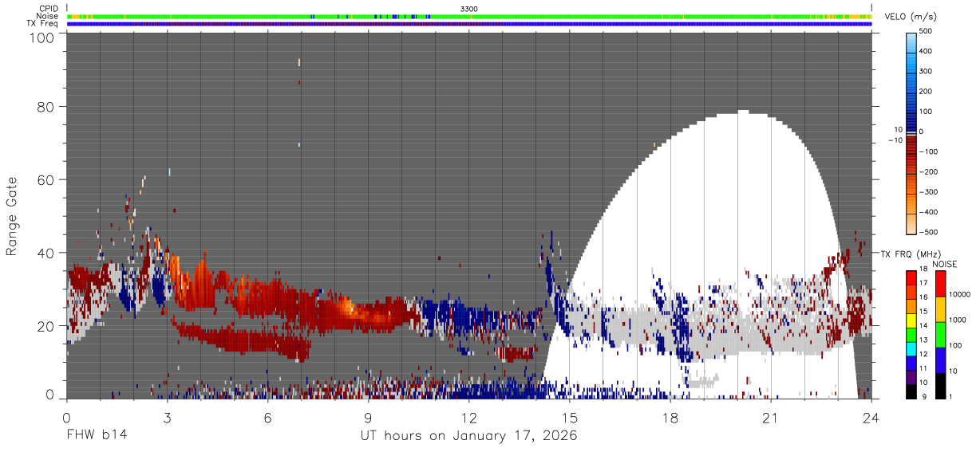Click the Noise row label
Viewport: 980px width, 452px height.
47,16
